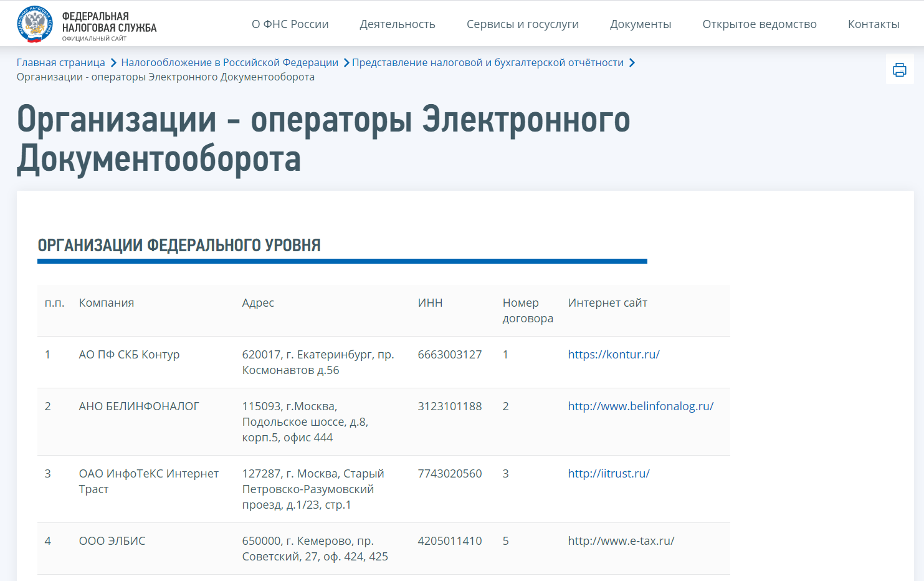Viewport: 924px width, 581px height.
Task: Select the 'АО ПФ СКБ Контур' table cell
Action: click(x=129, y=354)
